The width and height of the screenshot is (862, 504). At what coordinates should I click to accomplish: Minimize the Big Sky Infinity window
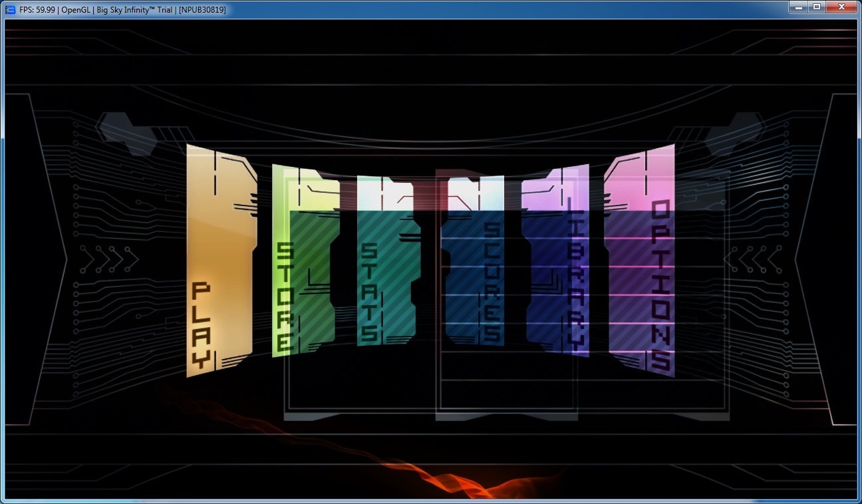coord(799,7)
